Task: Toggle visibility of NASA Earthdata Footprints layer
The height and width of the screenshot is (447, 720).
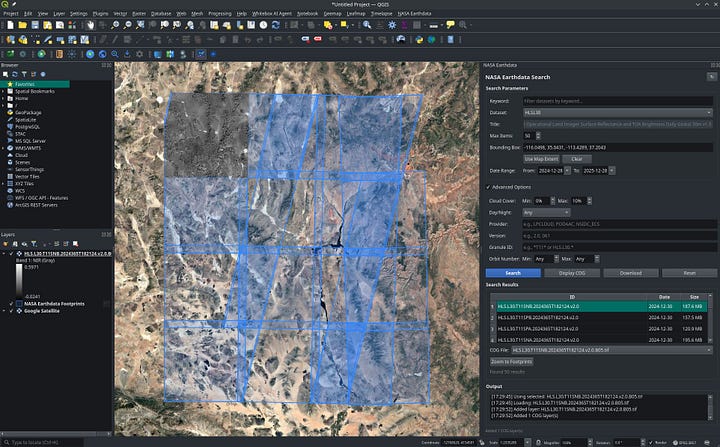Action: pyautogui.click(x=11, y=304)
